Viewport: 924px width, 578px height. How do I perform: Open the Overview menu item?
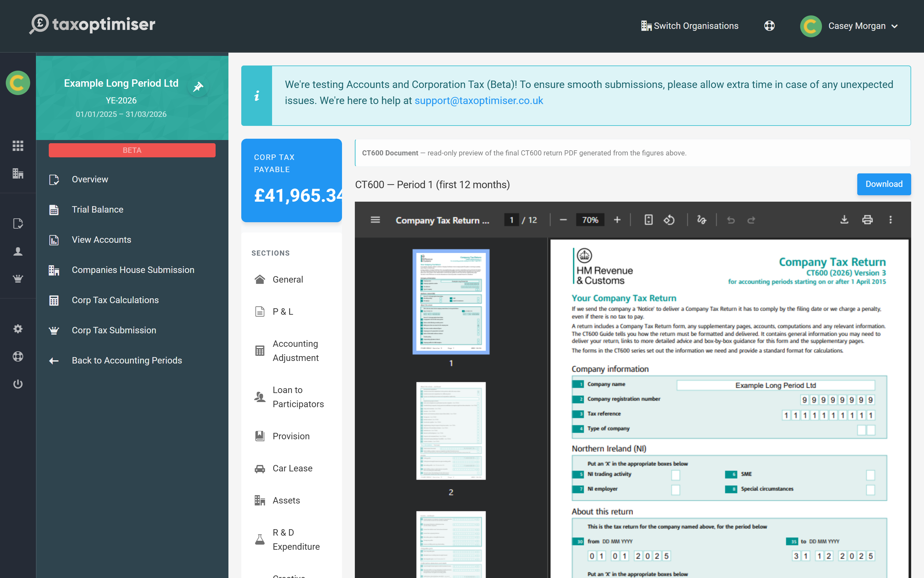pos(132,179)
